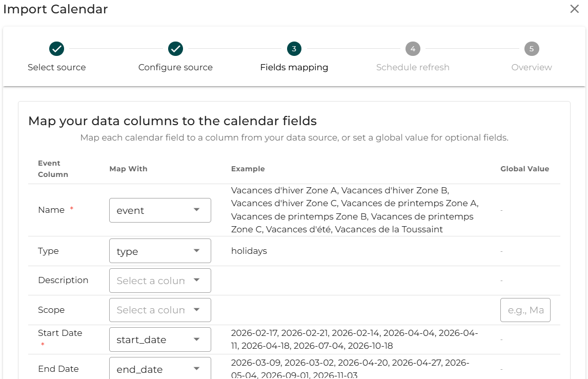Open the End Date 'end_date' dropdown
Viewport: 588px width, 379px height.
160,369
